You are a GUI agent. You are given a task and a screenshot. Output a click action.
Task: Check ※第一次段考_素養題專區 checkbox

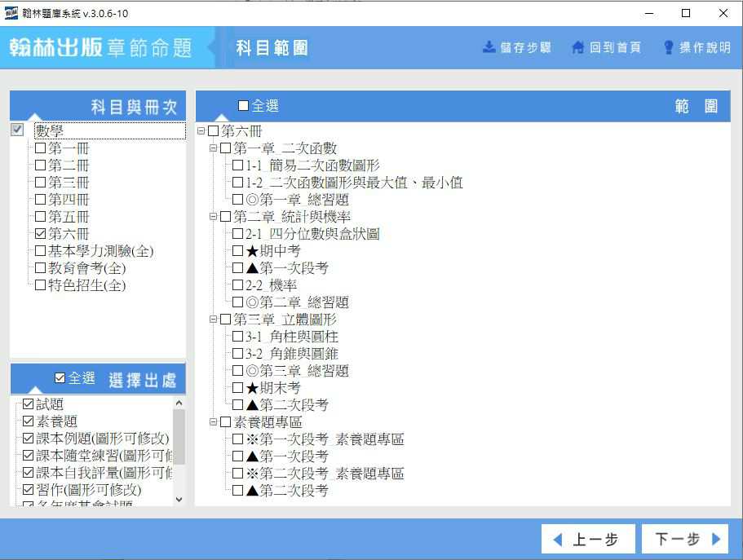pyautogui.click(x=238, y=439)
